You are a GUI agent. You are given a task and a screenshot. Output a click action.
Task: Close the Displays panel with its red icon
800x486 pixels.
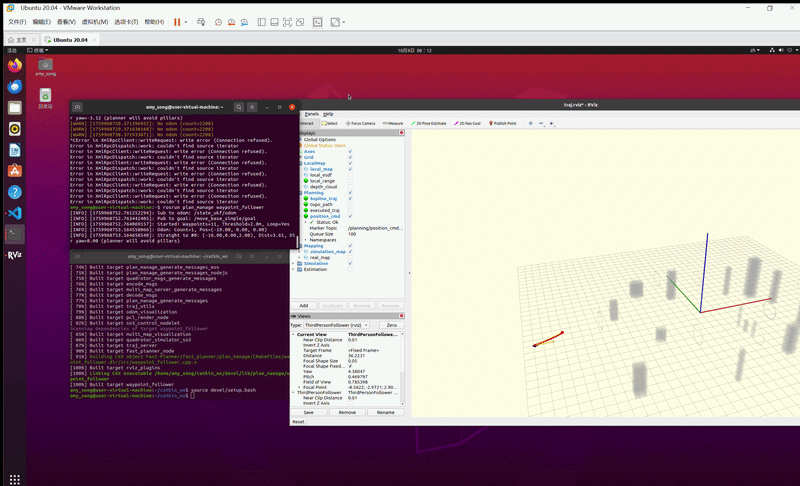(x=402, y=133)
